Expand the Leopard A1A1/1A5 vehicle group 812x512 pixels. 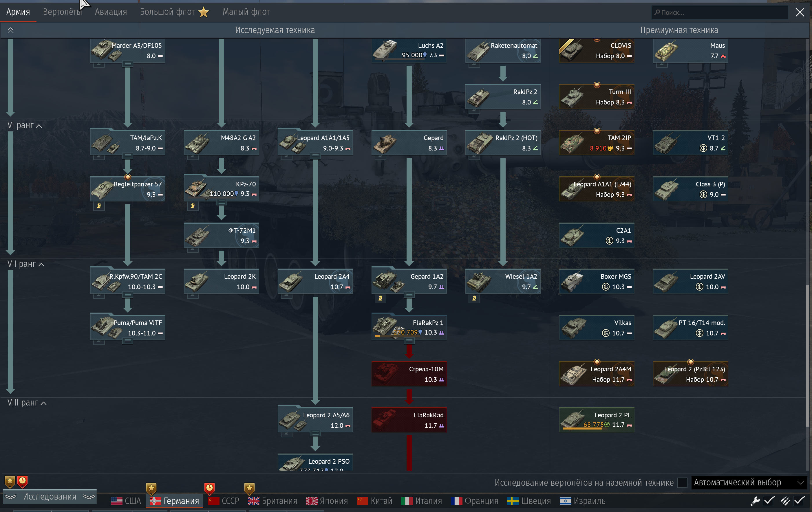pyautogui.click(x=315, y=156)
